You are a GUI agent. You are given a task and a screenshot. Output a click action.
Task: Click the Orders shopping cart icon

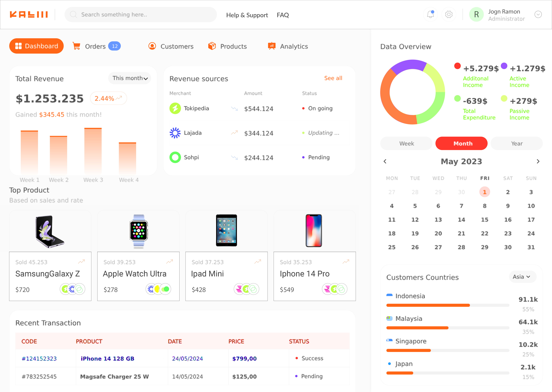point(76,46)
